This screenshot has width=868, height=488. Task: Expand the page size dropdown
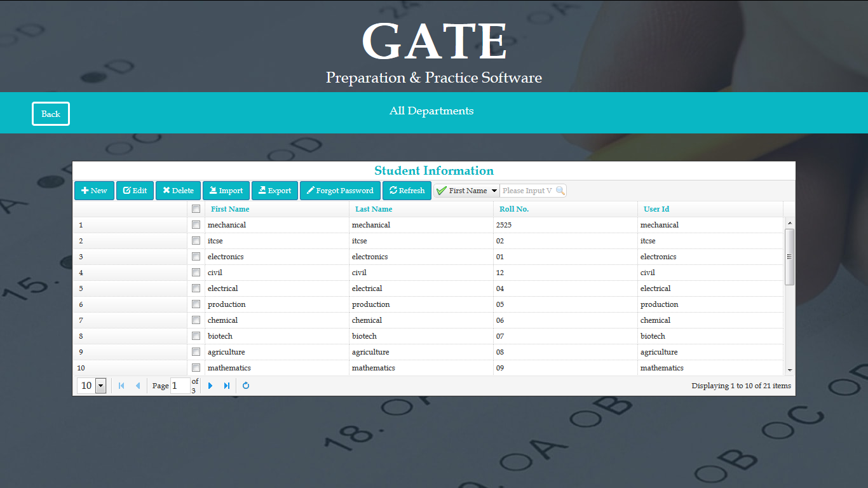coord(100,386)
